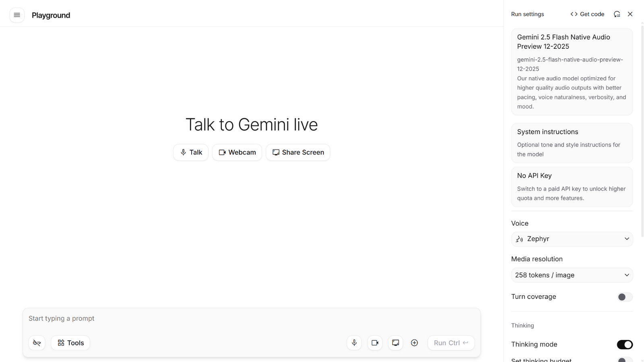The height and width of the screenshot is (362, 644).
Task: Click the prompt text input field
Action: (252, 319)
